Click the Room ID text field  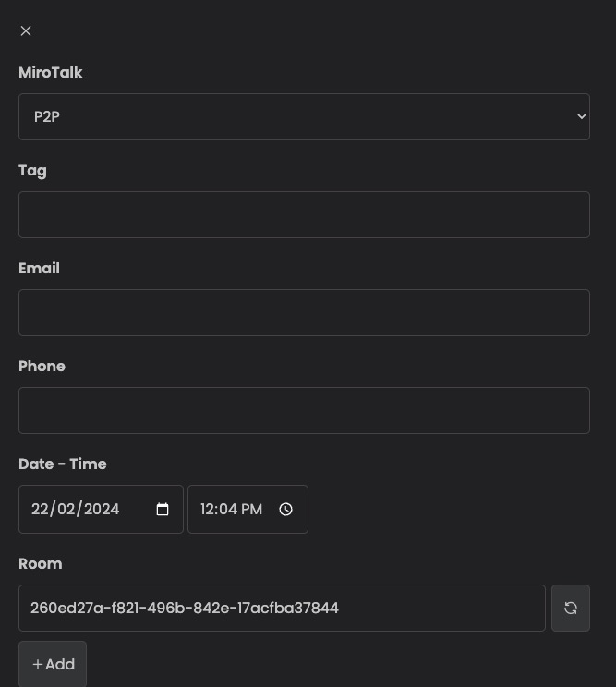pyautogui.click(x=283, y=609)
